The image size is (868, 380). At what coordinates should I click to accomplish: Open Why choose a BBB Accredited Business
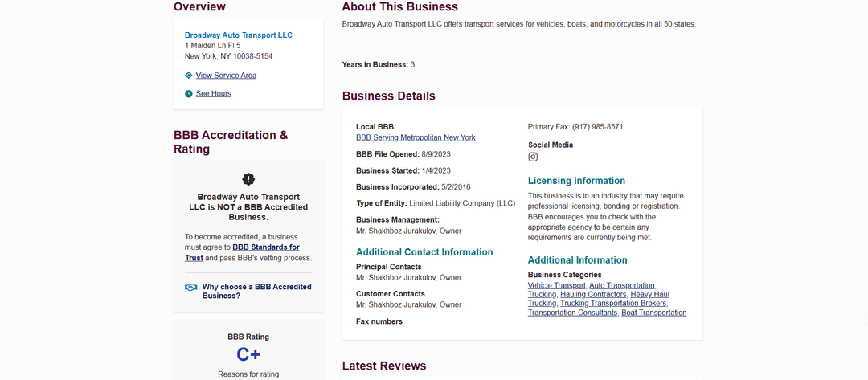pos(257,292)
